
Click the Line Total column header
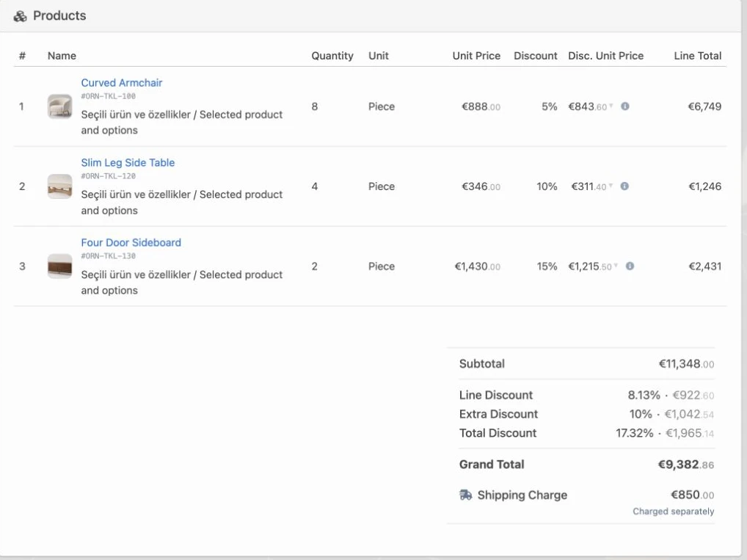click(697, 56)
